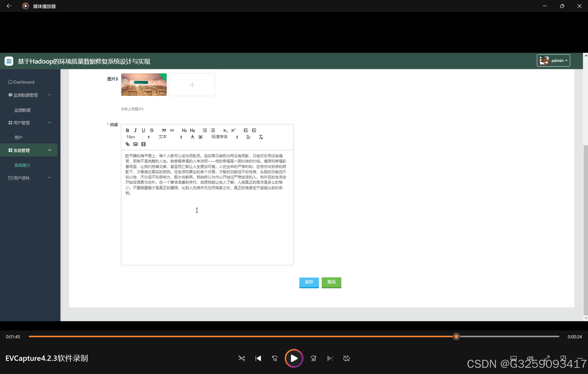
Task: Click the video progress slider handle
Action: point(456,337)
